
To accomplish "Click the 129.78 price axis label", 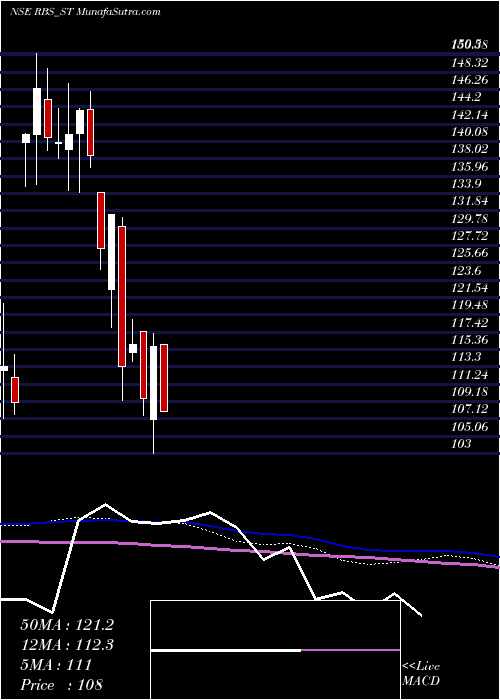I will 469,219.
